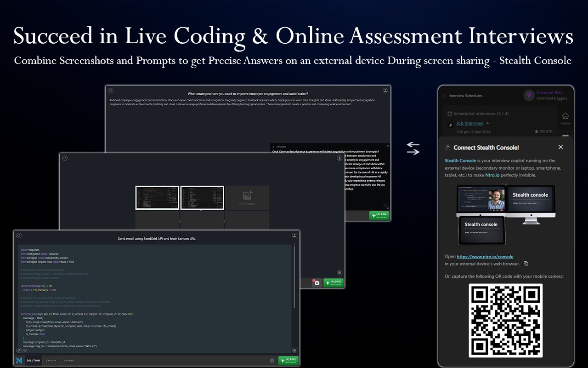Select the second screenshot thumbnail

(202, 198)
